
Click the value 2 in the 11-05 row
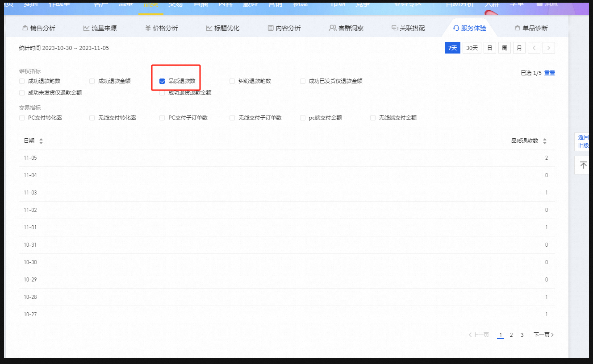click(547, 158)
